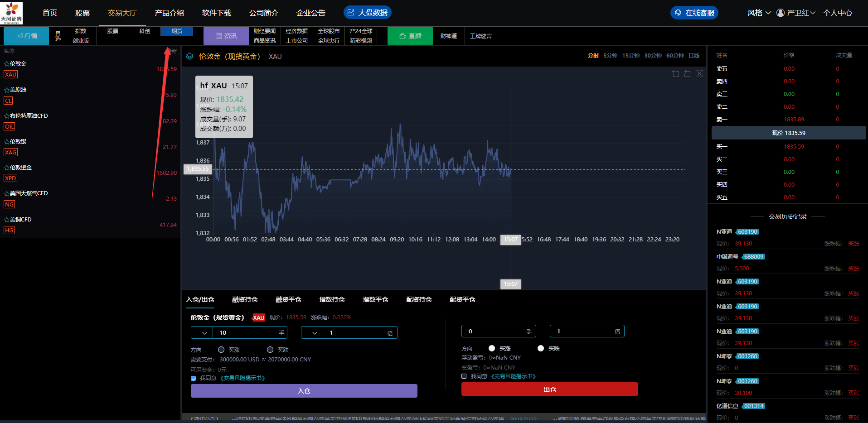Image resolution: width=868 pixels, height=423 pixels.
Task: Click the red 出仓 button
Action: [549, 389]
